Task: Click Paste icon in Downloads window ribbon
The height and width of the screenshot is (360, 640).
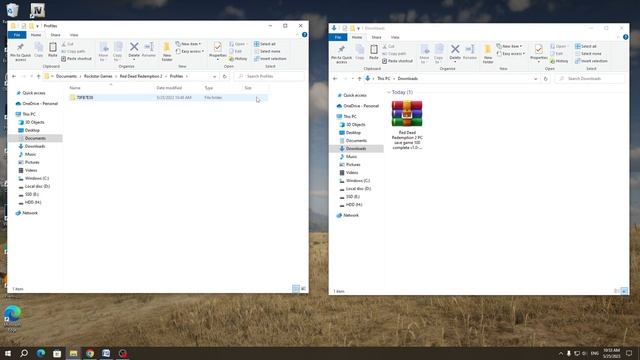Action: coord(374,52)
